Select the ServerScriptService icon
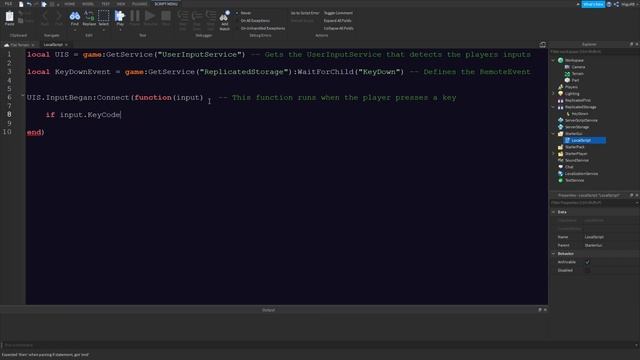 pos(560,120)
